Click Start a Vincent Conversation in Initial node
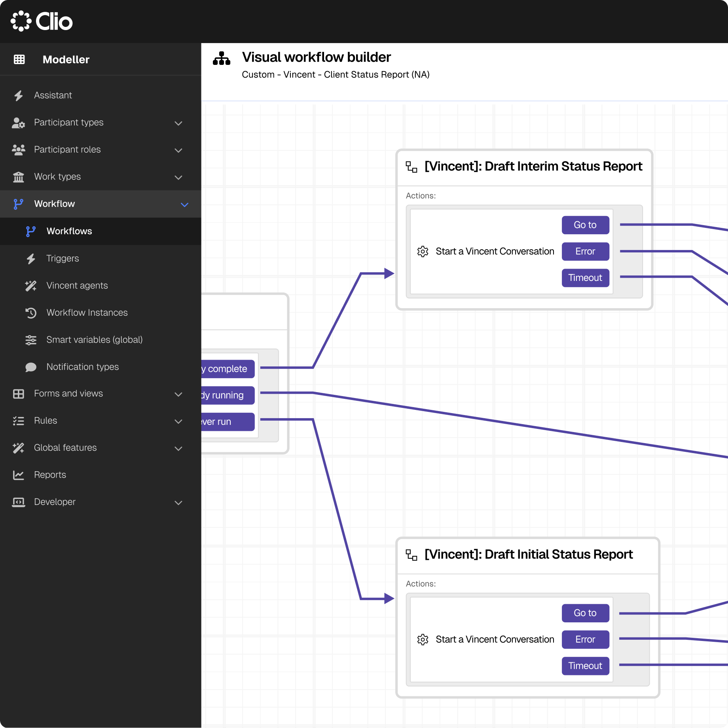The image size is (728, 728). point(495,639)
